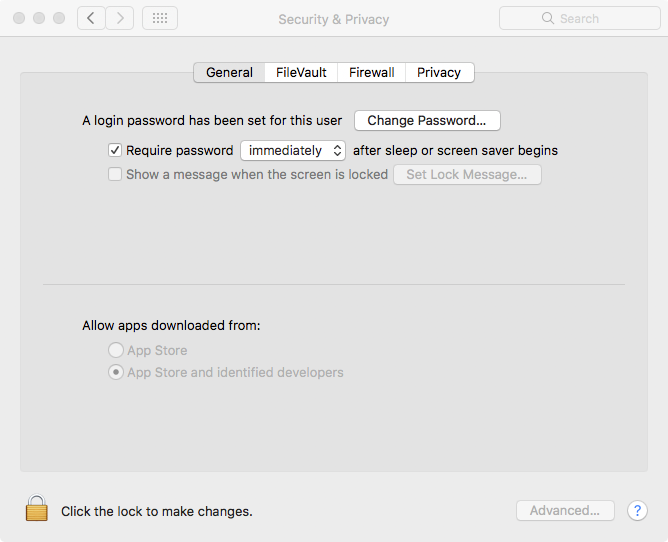Go forward with the right chevron
The width and height of the screenshot is (668, 542).
coord(120,18)
